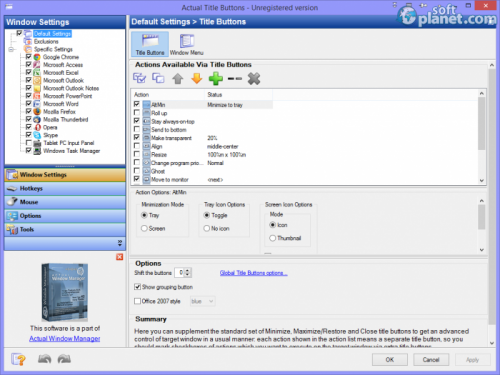500x375 pixels.
Task: Enable the Roll up action checkbox
Action: (137, 112)
